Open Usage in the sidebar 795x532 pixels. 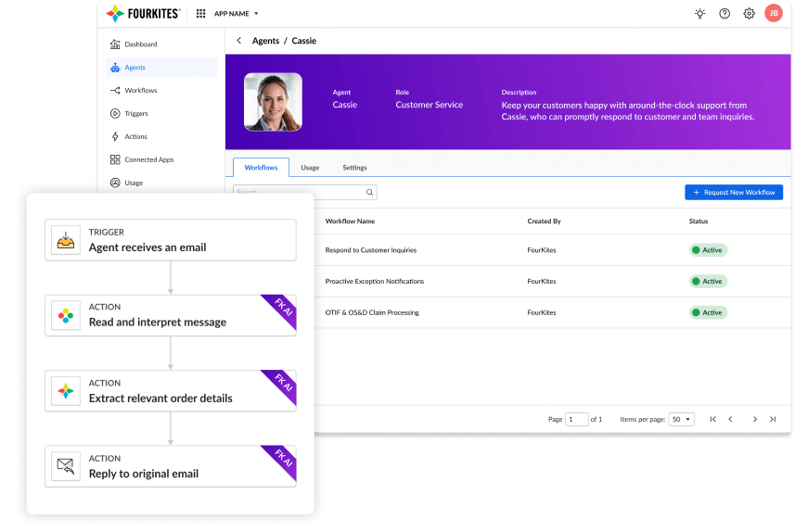pyautogui.click(x=161, y=183)
